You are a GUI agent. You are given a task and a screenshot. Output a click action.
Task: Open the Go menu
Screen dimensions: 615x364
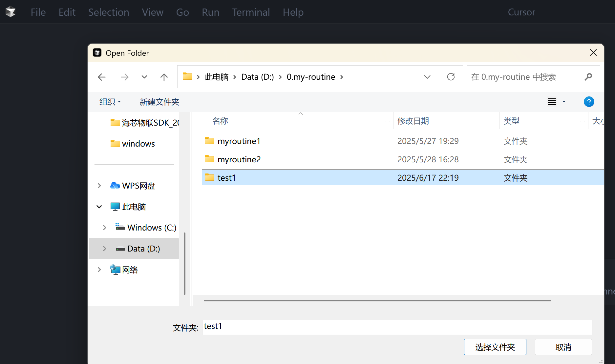(182, 12)
